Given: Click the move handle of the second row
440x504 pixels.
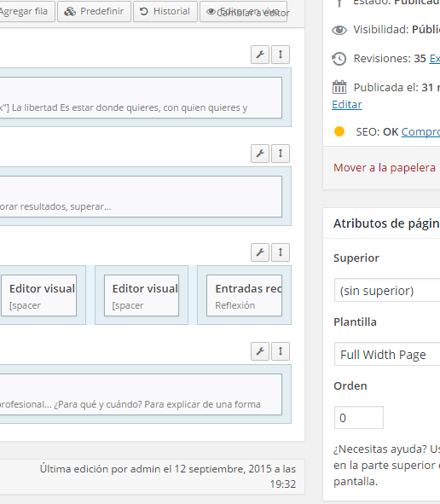Looking at the screenshot, I should (x=281, y=154).
